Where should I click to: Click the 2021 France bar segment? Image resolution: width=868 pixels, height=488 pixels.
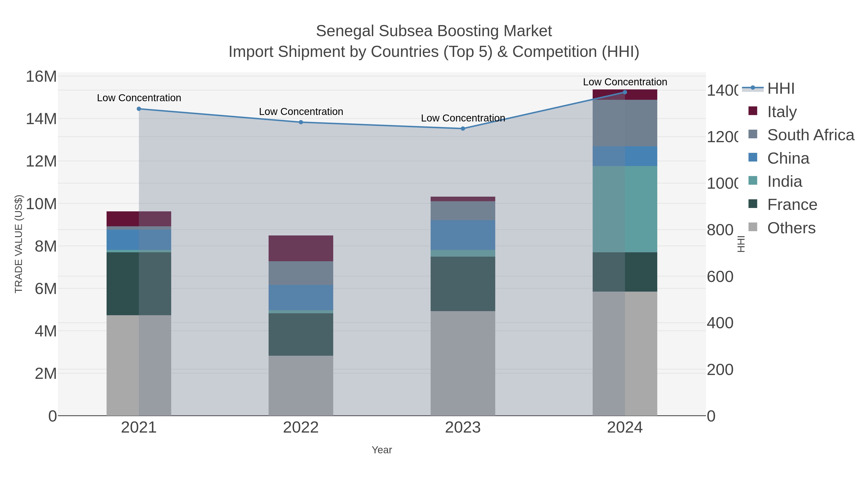click(x=139, y=284)
